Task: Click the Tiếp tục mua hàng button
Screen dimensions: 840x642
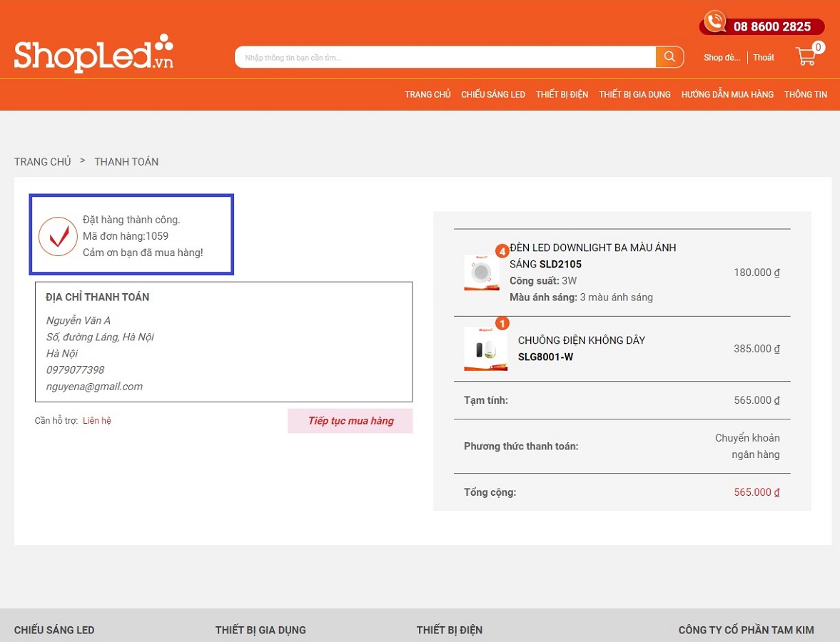Action: tap(350, 421)
